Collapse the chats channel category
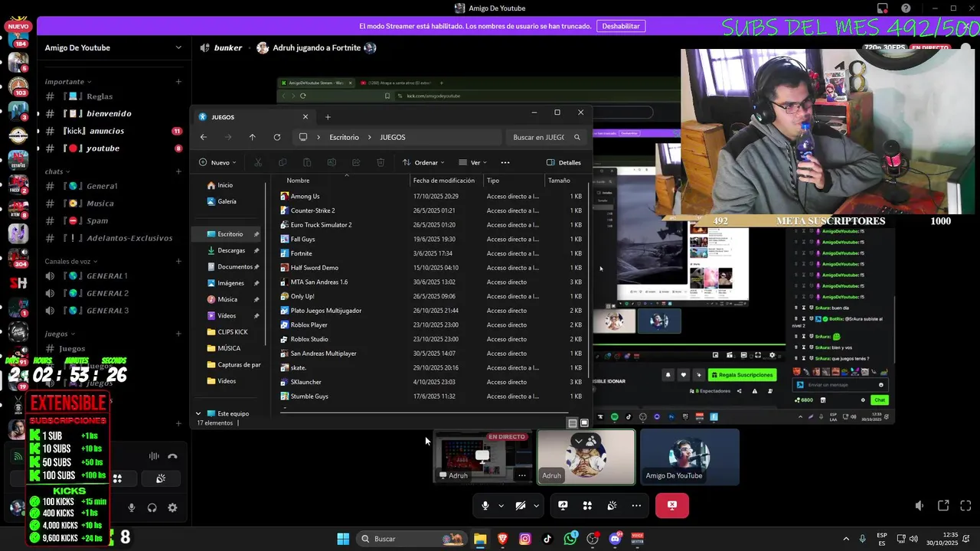The image size is (980, 551). coord(57,171)
